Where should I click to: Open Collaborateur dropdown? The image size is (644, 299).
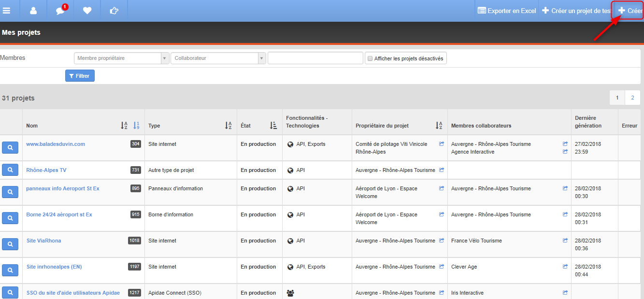[218, 58]
